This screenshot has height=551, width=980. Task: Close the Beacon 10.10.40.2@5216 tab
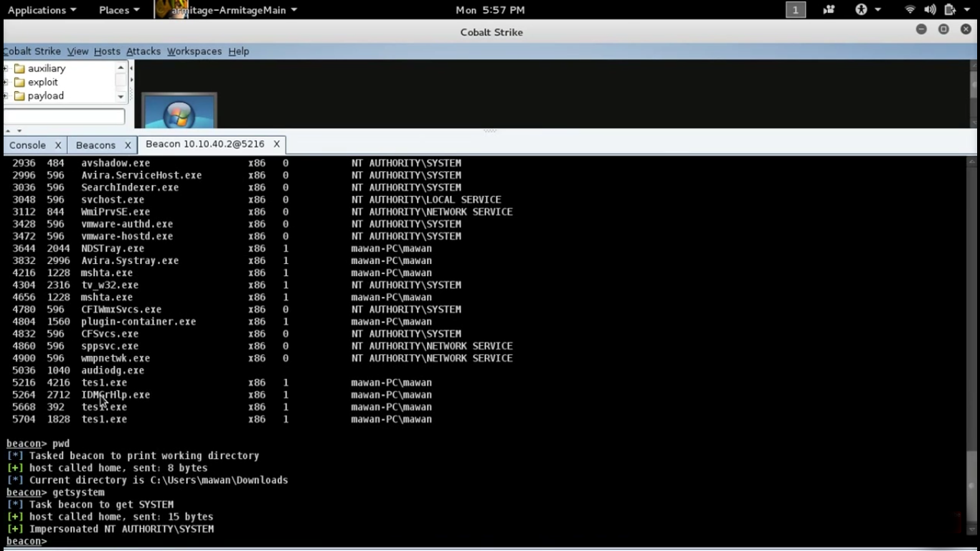[276, 144]
